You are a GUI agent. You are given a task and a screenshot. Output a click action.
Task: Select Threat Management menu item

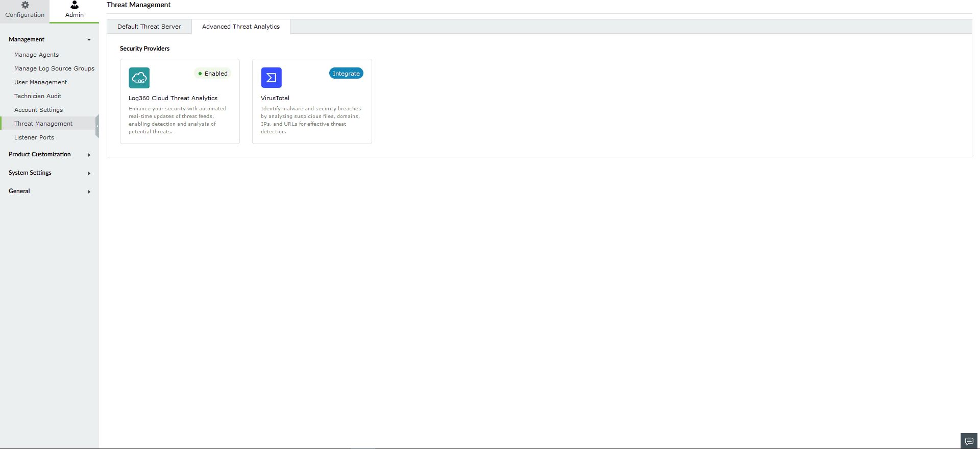coord(48,124)
